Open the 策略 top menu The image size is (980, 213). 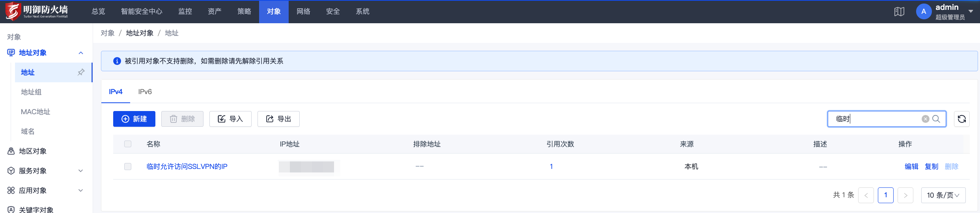(244, 11)
